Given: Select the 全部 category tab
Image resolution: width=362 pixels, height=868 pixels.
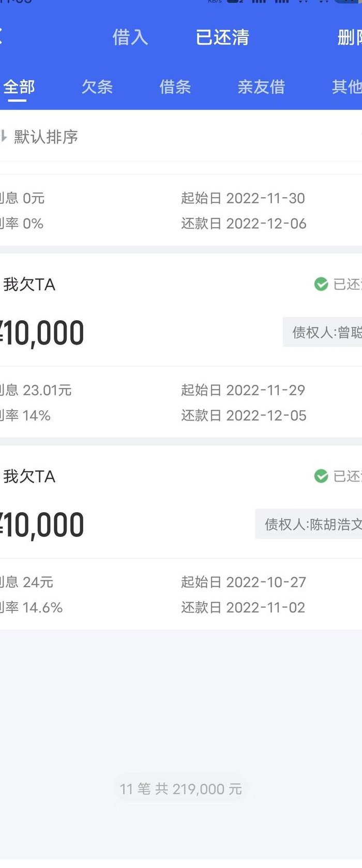Looking at the screenshot, I should pos(19,87).
